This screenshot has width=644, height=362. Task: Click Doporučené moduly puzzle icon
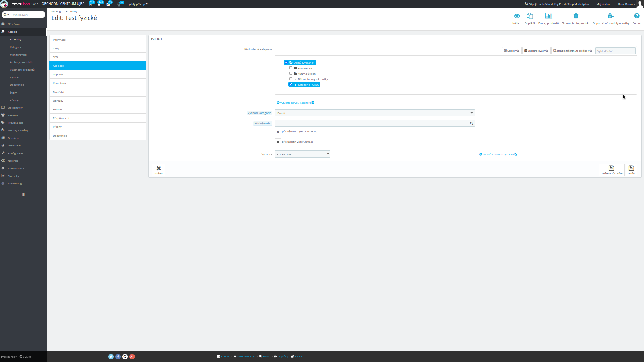pos(610,16)
